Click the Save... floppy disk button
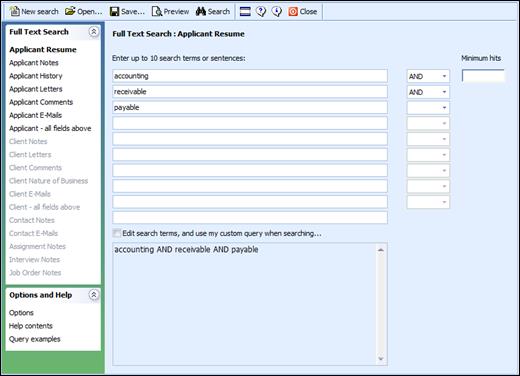 [127, 12]
